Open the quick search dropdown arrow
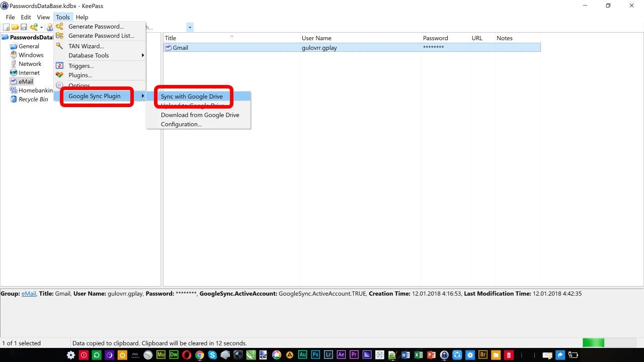 point(190,27)
